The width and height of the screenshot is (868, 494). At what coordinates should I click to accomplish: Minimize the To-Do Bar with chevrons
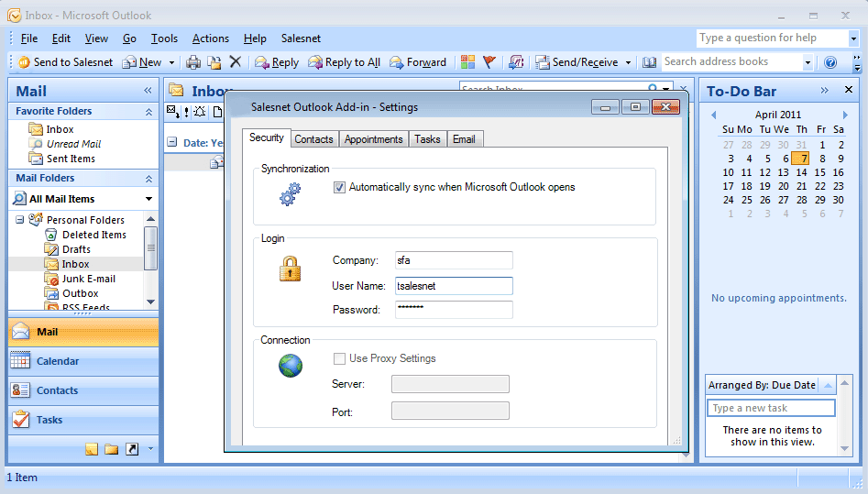pos(824,90)
